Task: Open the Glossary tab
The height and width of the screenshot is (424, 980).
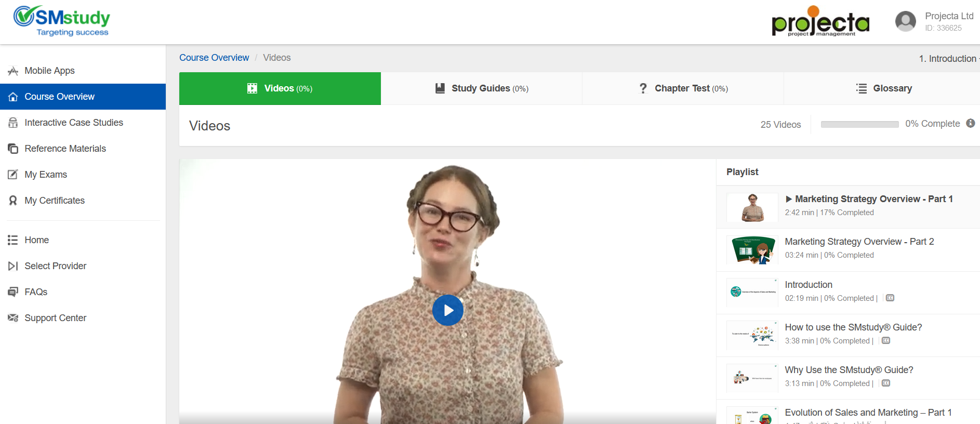Action: (x=884, y=89)
